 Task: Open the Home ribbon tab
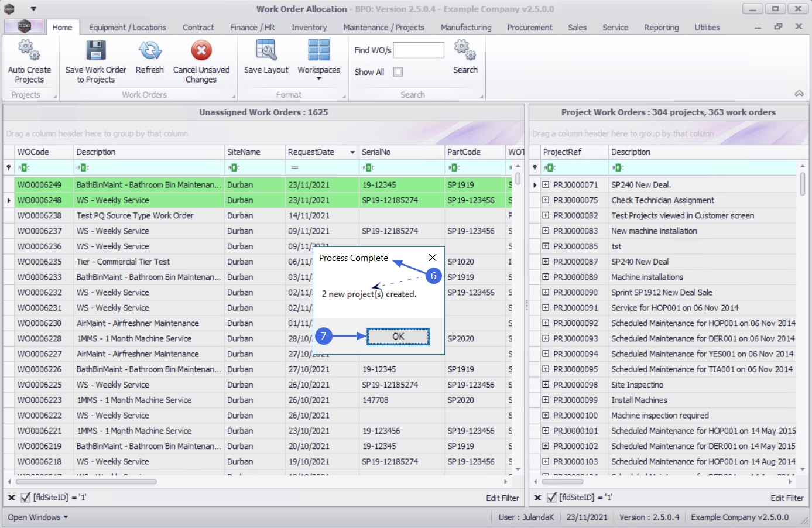[x=62, y=28]
